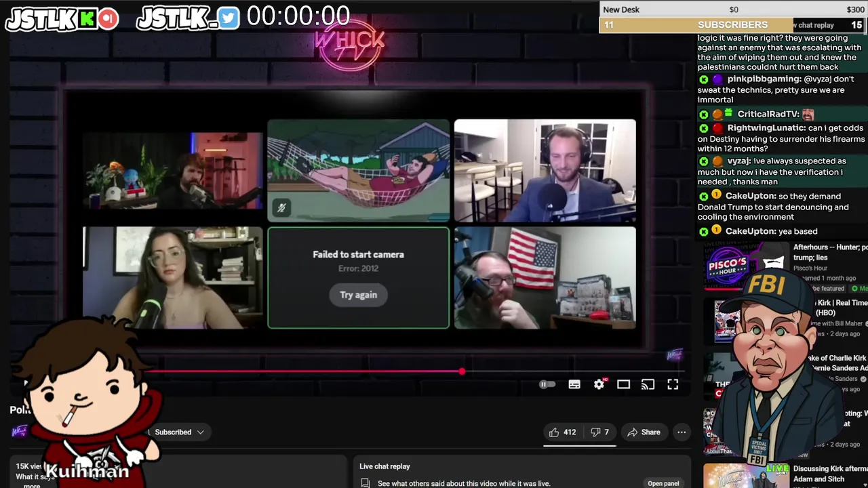Select the woman with glasses webcam tile

point(172,278)
